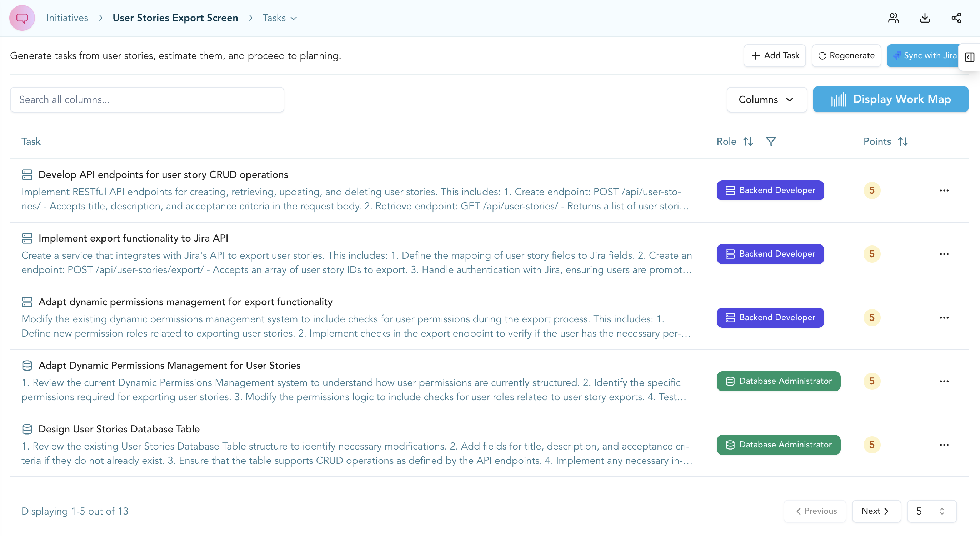Click the share icon in the header
The height and width of the screenshot is (536, 980).
(956, 18)
